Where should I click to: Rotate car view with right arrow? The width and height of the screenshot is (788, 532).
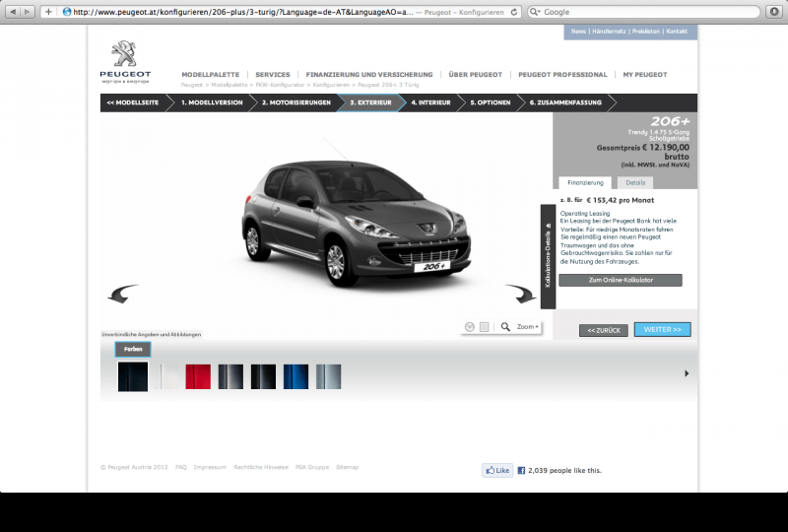[521, 294]
